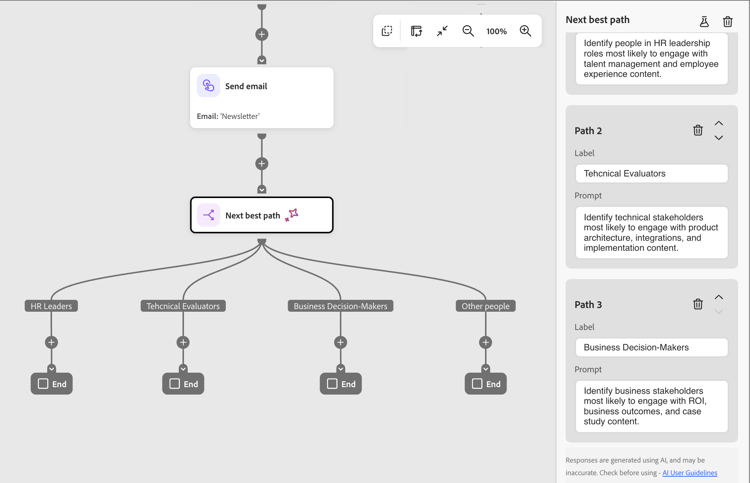Click the Path 3 heading text

coord(588,305)
